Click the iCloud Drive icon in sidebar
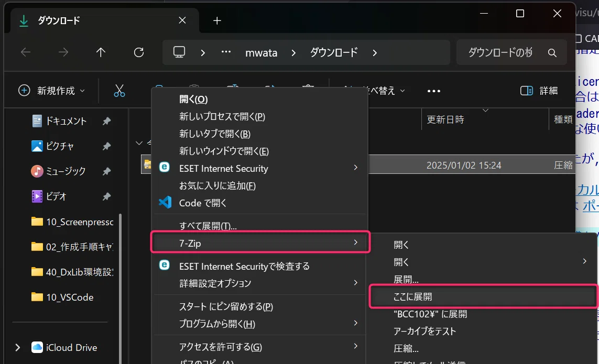Screen dimensions: 599x364 pyautogui.click(x=37, y=347)
